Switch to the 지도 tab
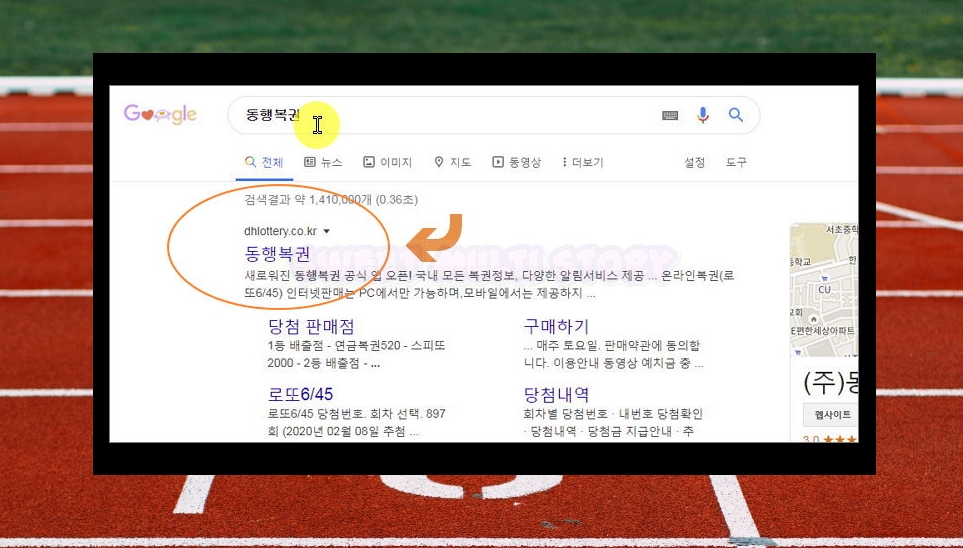 pyautogui.click(x=453, y=162)
